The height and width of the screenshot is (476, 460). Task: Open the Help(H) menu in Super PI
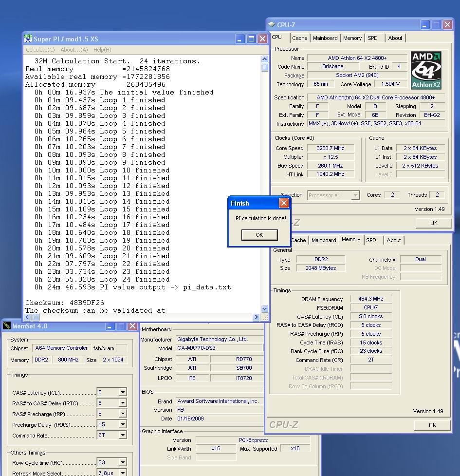(102, 50)
